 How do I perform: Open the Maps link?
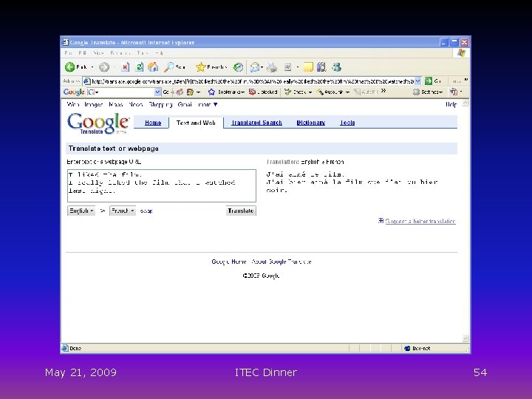(x=116, y=104)
